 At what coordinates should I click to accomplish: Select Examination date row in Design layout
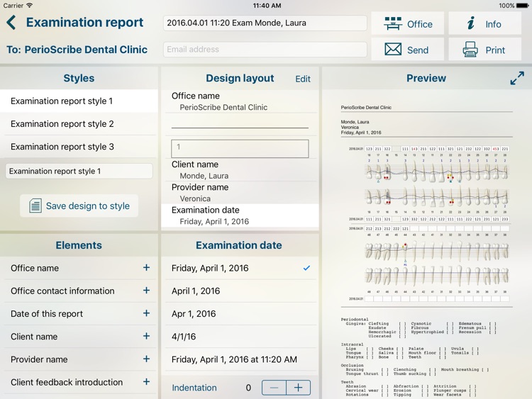click(239, 215)
